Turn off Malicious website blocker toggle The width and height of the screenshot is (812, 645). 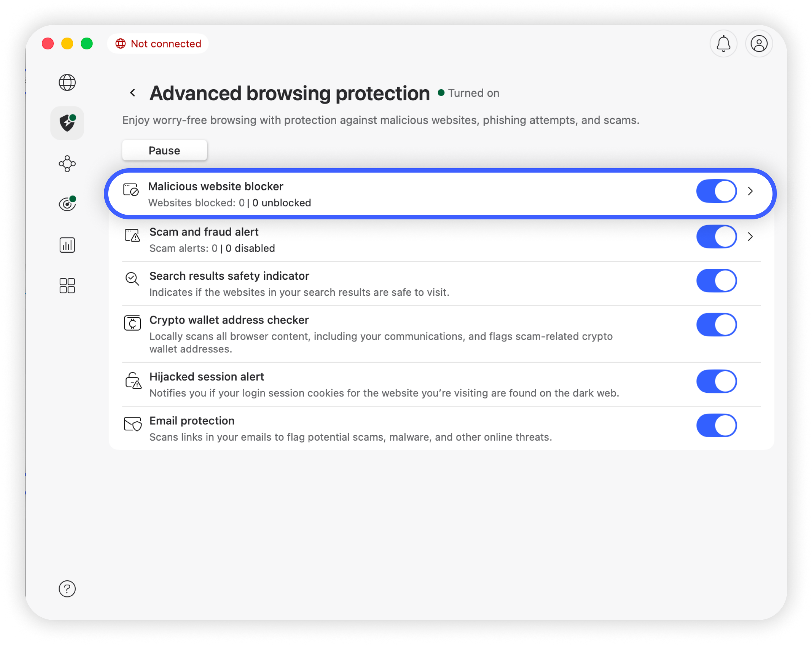click(716, 191)
